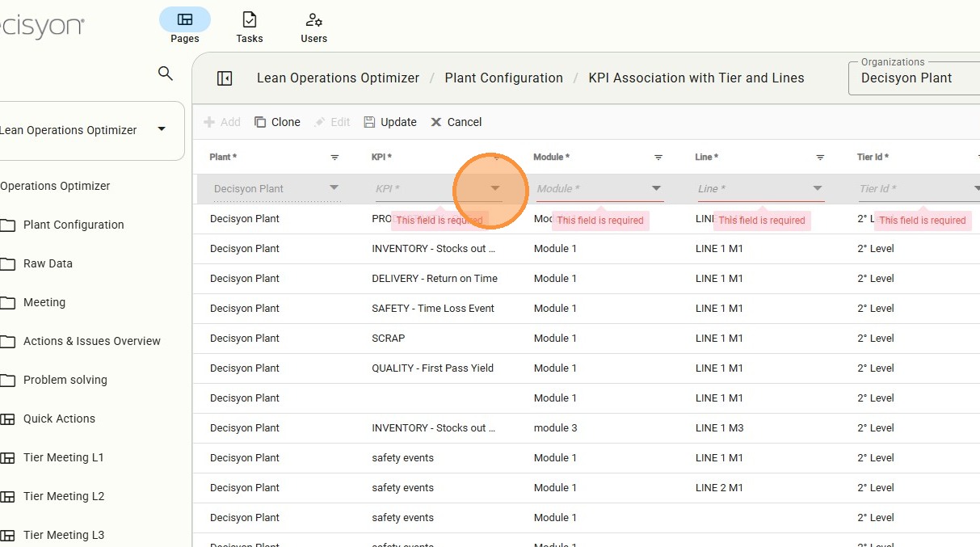
Task: Open the Pages tab
Action: pyautogui.click(x=185, y=26)
